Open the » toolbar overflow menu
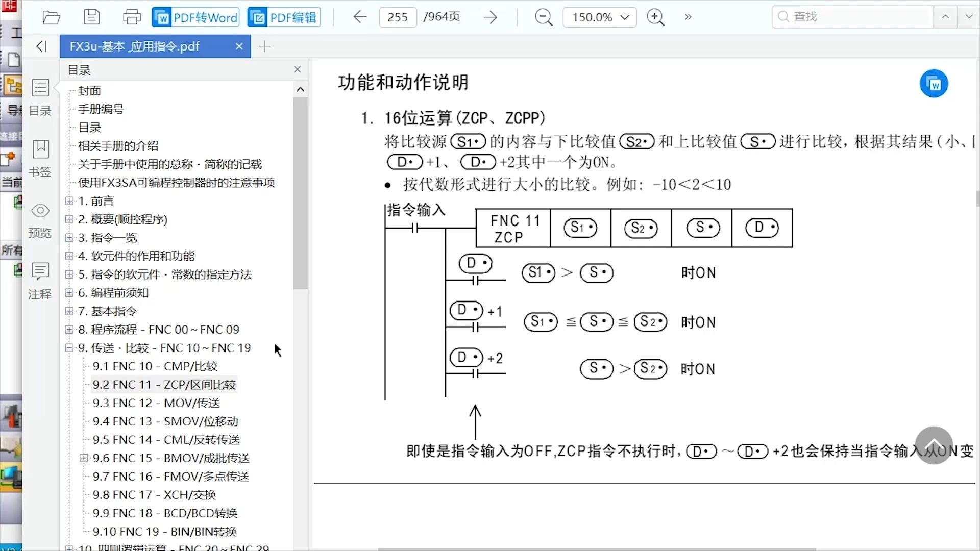The width and height of the screenshot is (980, 551). (x=688, y=17)
